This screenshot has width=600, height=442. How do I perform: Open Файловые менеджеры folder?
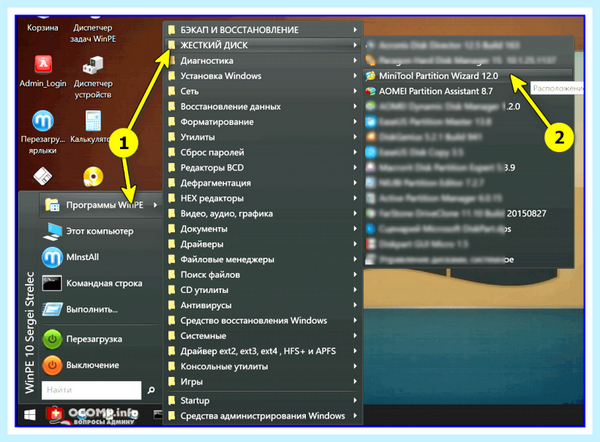(263, 259)
